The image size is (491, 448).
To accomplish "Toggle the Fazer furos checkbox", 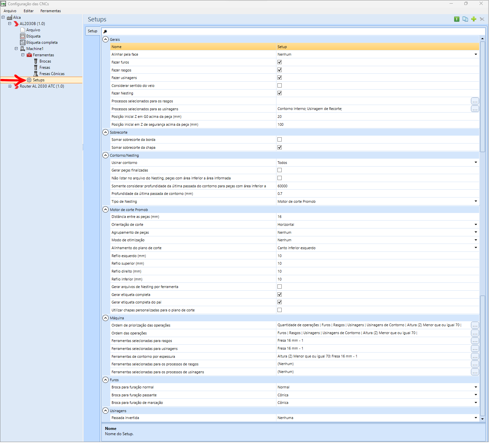I will click(279, 62).
